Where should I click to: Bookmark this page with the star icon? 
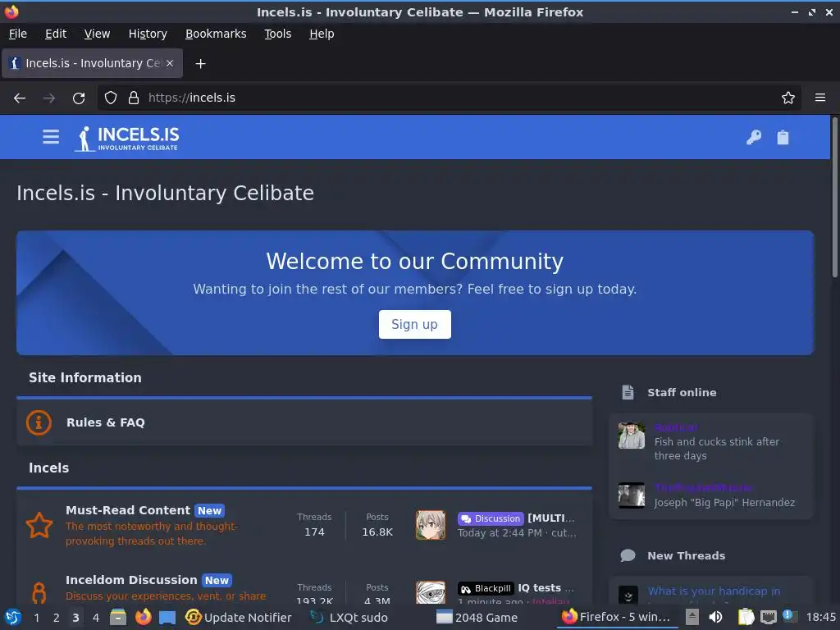click(x=788, y=98)
